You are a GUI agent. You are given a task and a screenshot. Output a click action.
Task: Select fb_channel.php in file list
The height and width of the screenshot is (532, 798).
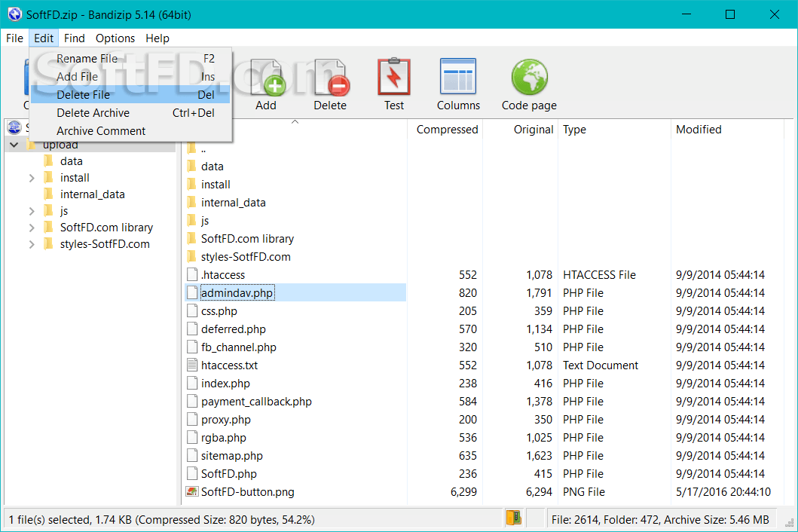pos(238,347)
